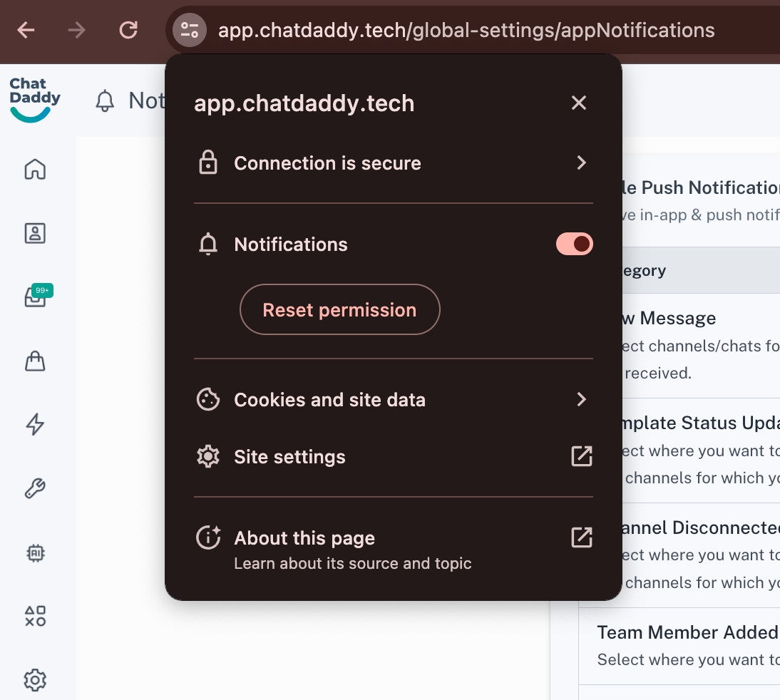The width and height of the screenshot is (780, 700).
Task: Click the Reset permission button
Action: click(x=339, y=310)
